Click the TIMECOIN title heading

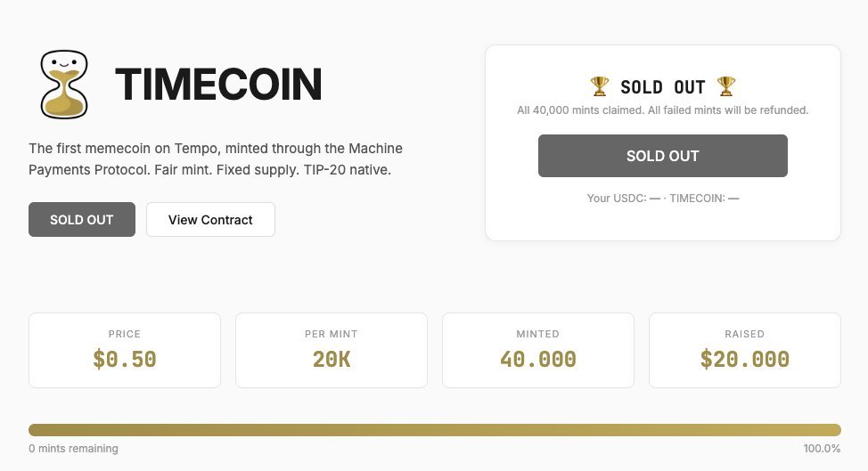point(218,85)
